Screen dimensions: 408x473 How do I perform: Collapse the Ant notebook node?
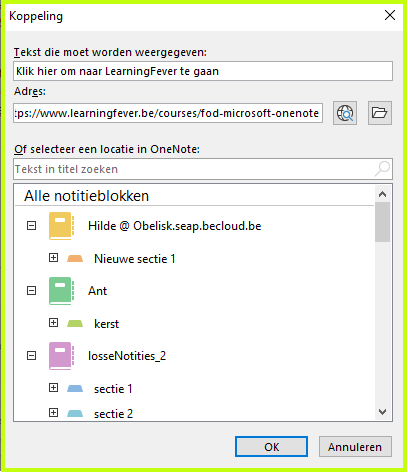31,291
